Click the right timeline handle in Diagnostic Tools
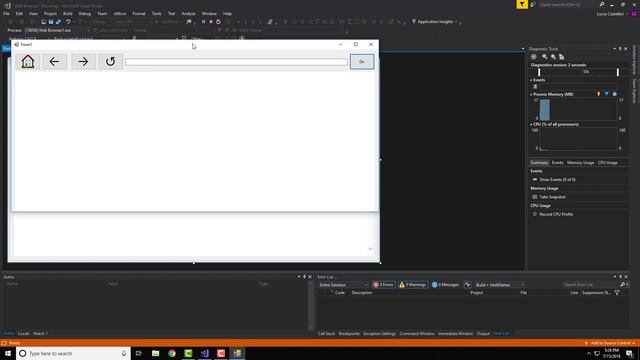Viewport: 640px width, 360px height. (618, 72)
